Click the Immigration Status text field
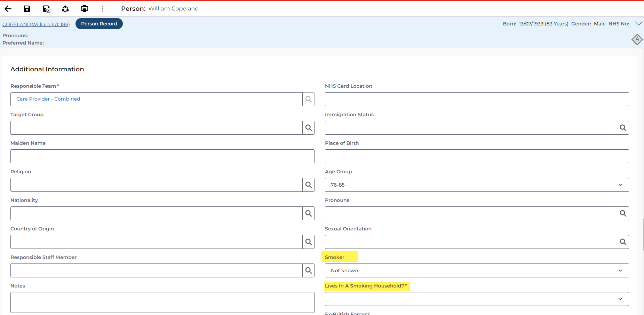Image resolution: width=644 pixels, height=315 pixels. click(471, 128)
